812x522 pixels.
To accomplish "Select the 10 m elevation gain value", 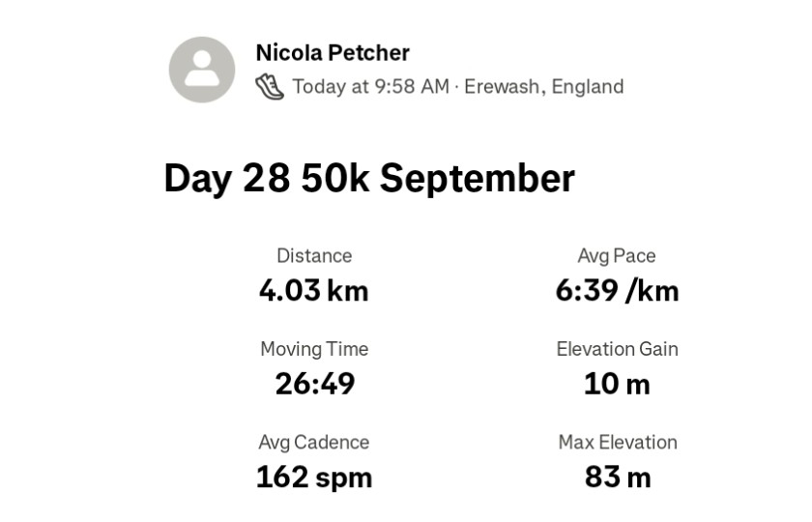I will [x=617, y=384].
